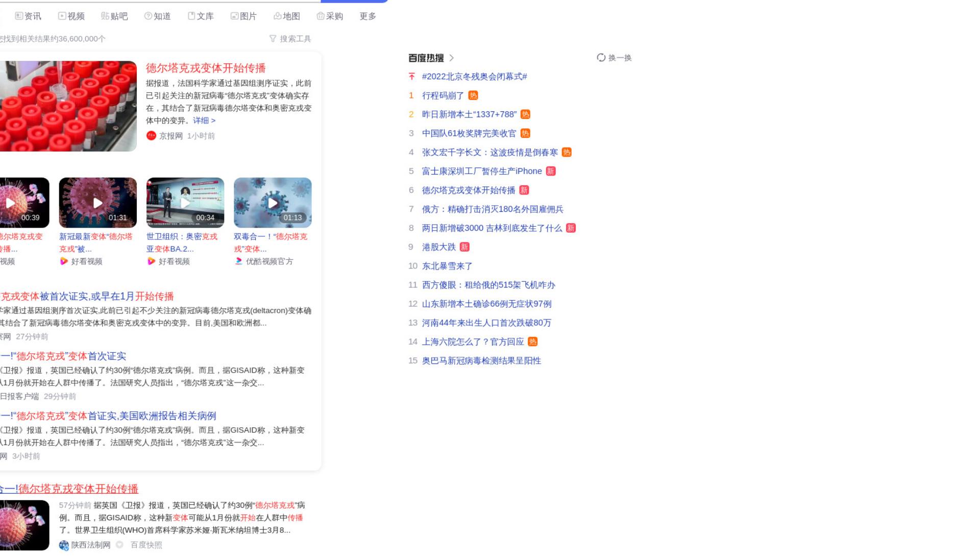Switch to the 视频 video tab

pyautogui.click(x=71, y=16)
